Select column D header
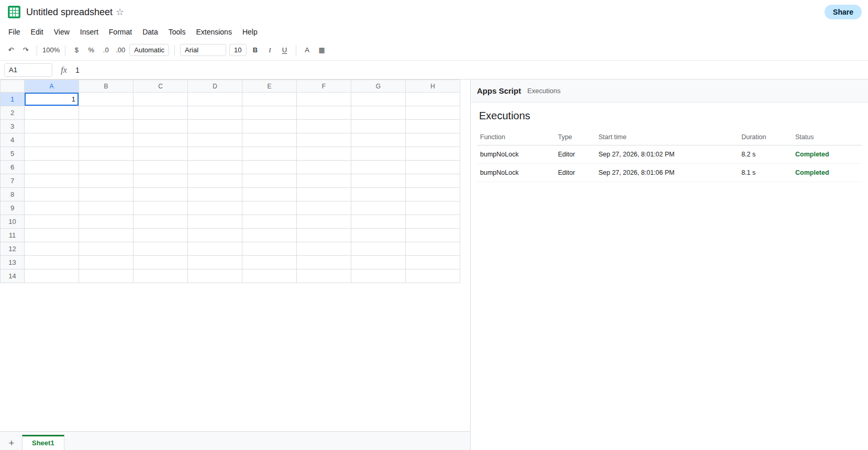This screenshot has width=868, height=450. 215,86
